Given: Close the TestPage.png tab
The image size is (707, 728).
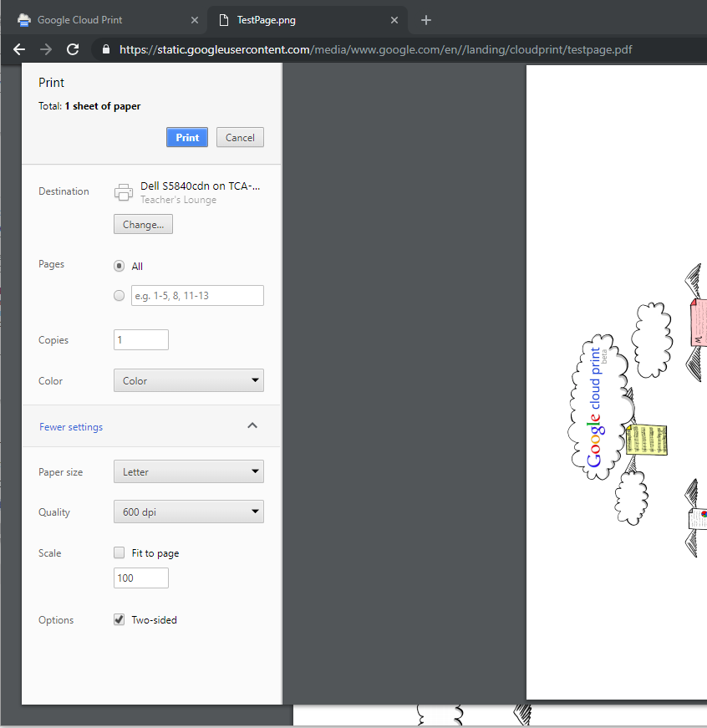Looking at the screenshot, I should click(394, 20).
